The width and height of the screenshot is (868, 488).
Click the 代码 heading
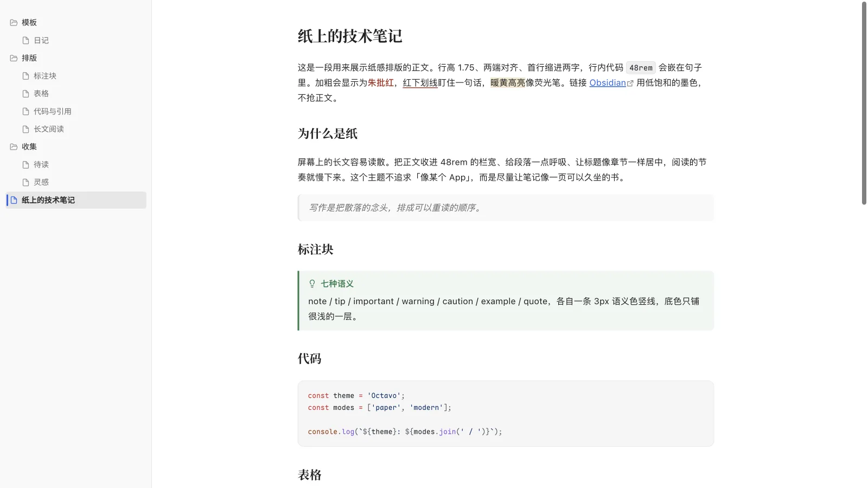tap(310, 359)
